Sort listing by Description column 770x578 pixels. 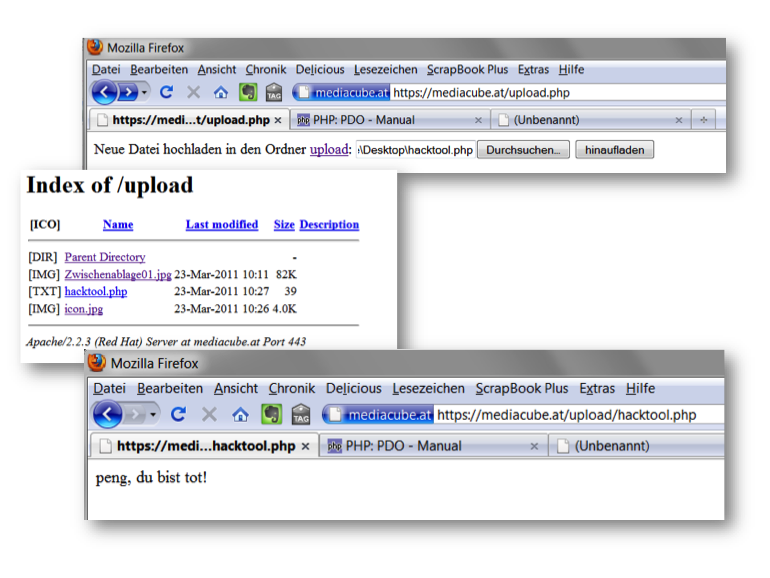(329, 224)
